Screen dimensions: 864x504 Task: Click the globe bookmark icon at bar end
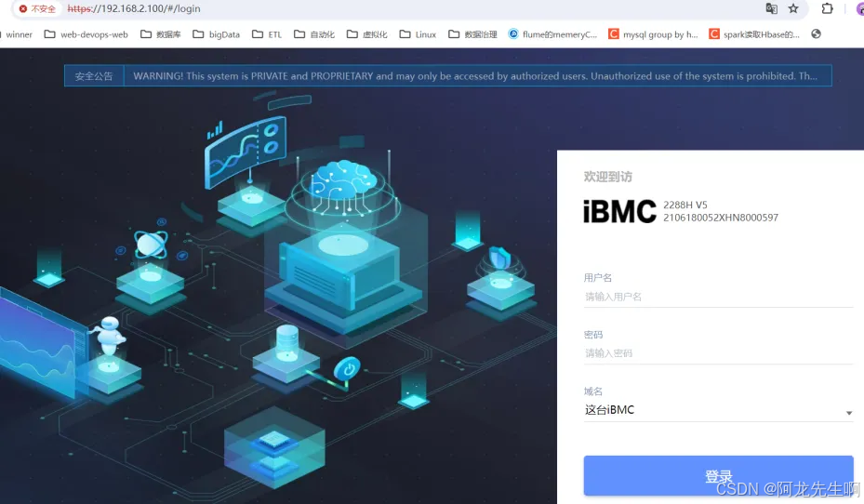816,34
